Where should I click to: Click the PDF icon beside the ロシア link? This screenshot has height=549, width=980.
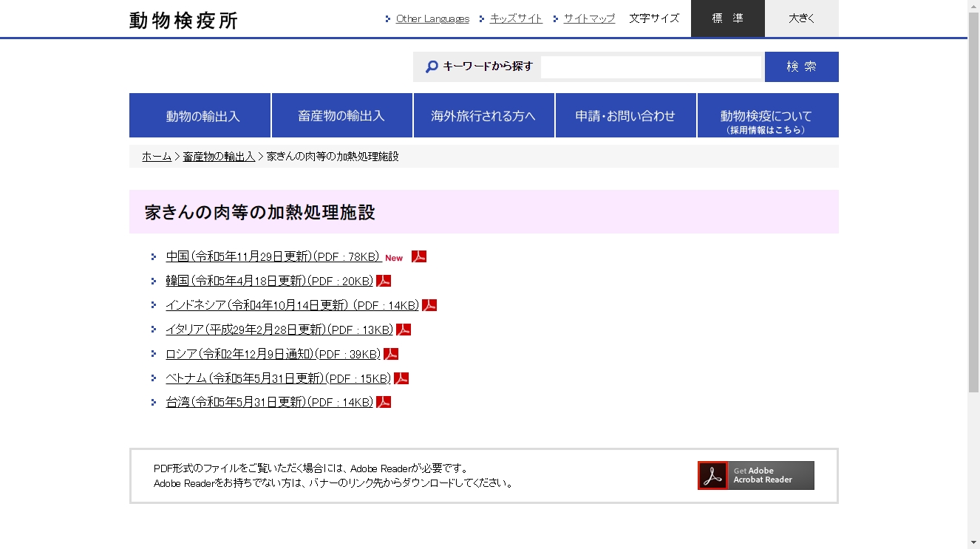[391, 354]
